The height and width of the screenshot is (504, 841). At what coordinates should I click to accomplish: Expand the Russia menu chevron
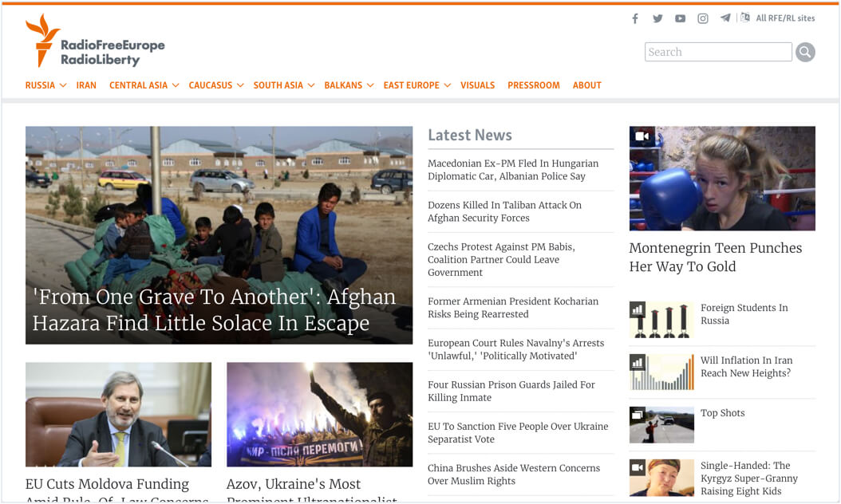click(63, 85)
